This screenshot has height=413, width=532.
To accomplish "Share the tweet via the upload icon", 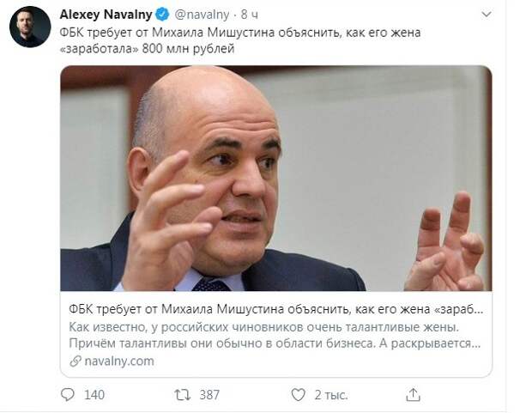I will [x=413, y=395].
